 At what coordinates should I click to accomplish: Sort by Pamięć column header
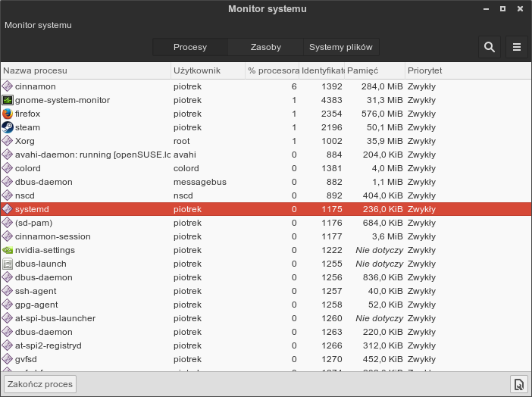pyautogui.click(x=374, y=70)
